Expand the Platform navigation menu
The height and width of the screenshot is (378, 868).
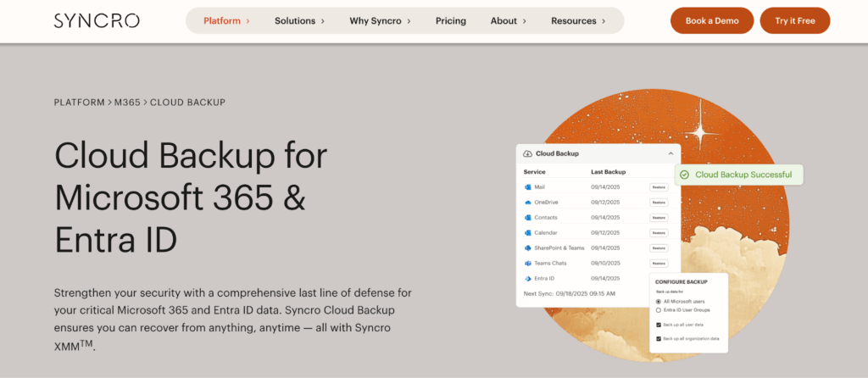[x=226, y=20]
